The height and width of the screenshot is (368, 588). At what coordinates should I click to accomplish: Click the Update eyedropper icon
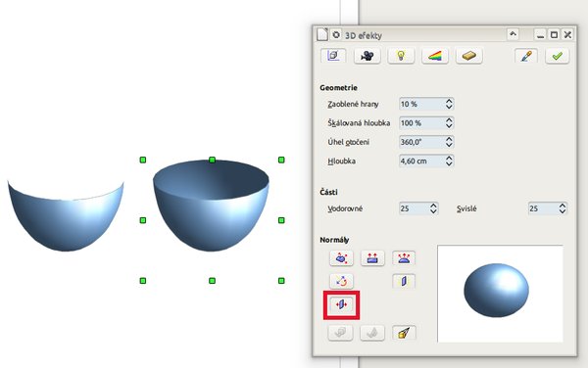[x=526, y=56]
